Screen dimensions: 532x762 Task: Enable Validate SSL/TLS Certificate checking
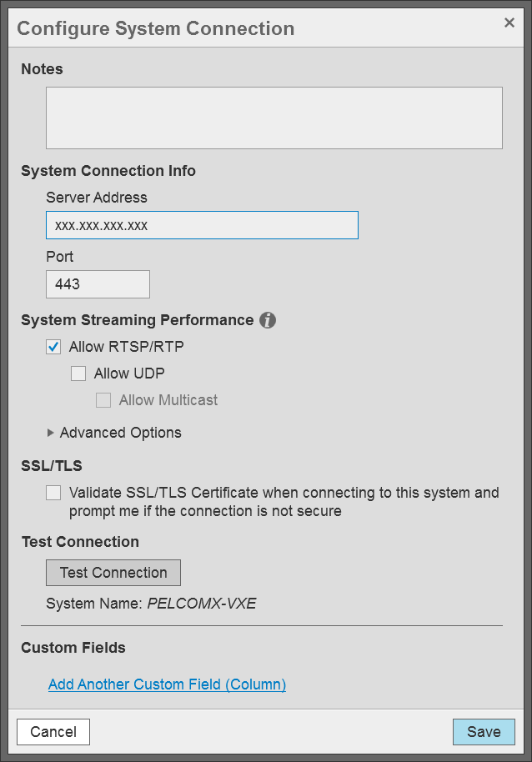[53, 493]
